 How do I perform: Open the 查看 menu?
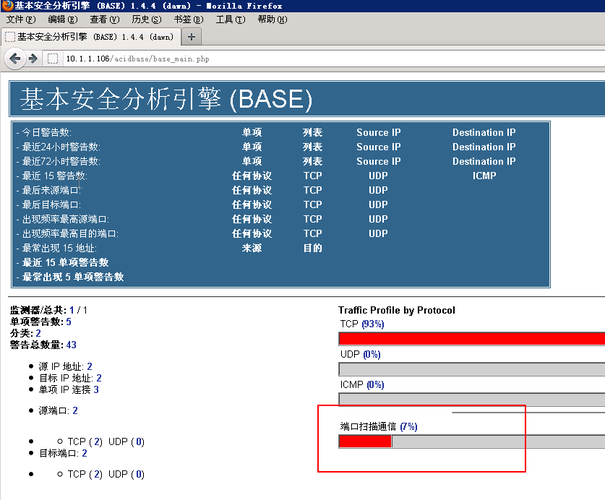coord(105,19)
